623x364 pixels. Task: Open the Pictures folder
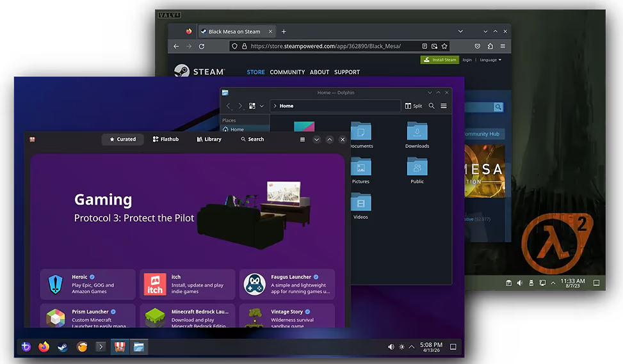[360, 171]
